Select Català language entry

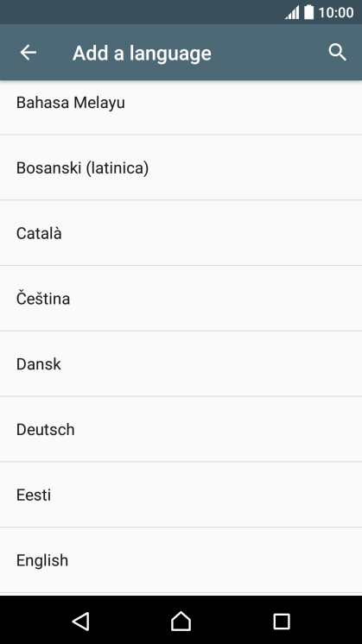click(x=181, y=233)
